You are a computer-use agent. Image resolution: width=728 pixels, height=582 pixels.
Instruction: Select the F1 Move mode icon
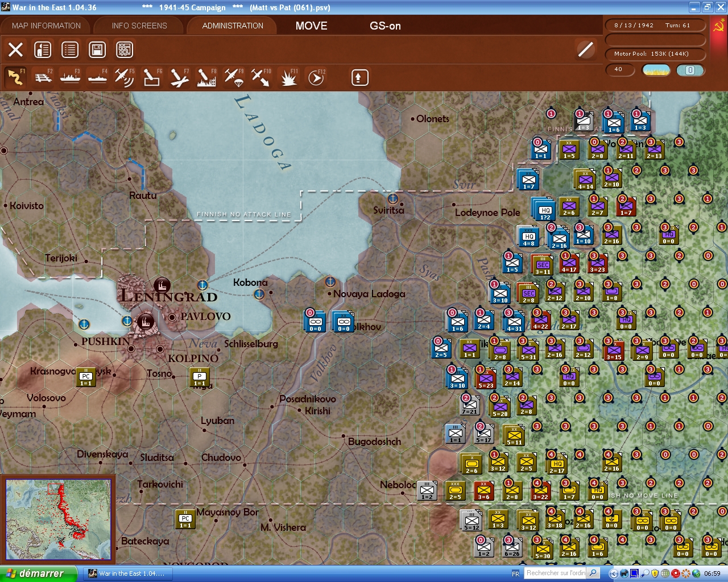[15, 77]
